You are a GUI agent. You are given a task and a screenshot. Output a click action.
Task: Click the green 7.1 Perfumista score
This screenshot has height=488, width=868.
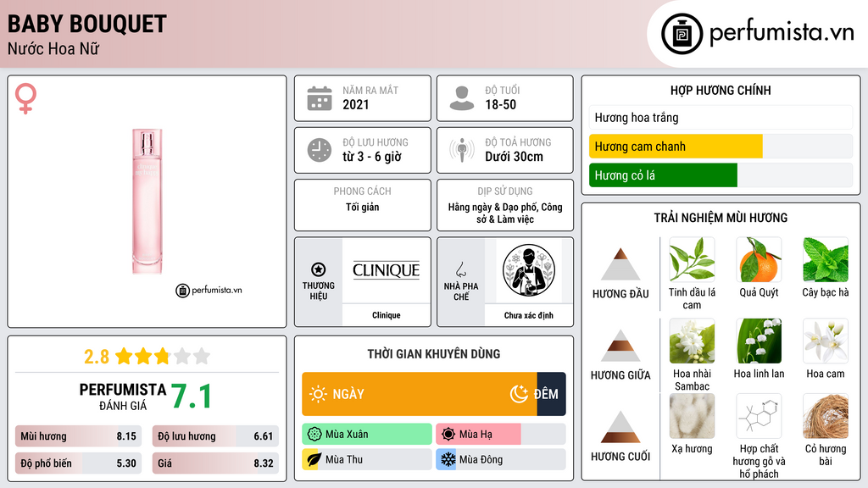[191, 396]
